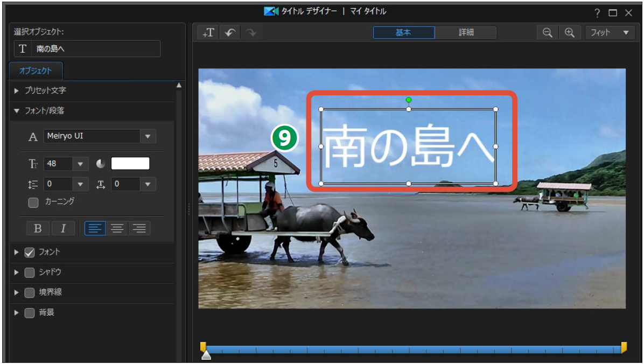Enable the カーニング checkbox
This screenshot has height=364, width=644.
pos(33,202)
